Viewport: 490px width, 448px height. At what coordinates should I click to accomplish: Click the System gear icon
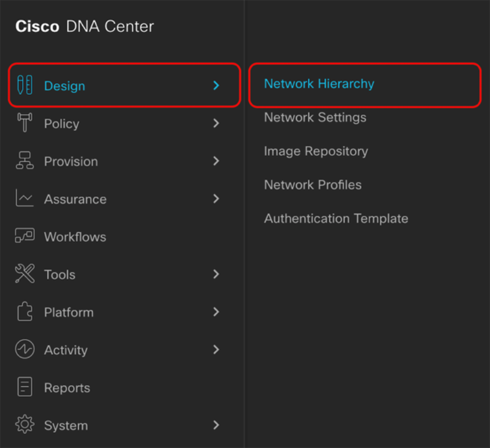tap(25, 424)
